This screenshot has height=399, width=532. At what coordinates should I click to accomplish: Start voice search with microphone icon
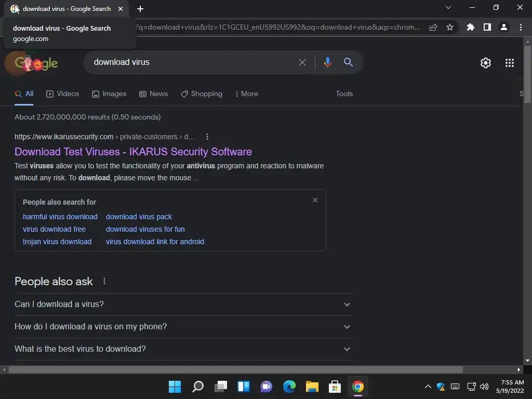click(x=327, y=62)
